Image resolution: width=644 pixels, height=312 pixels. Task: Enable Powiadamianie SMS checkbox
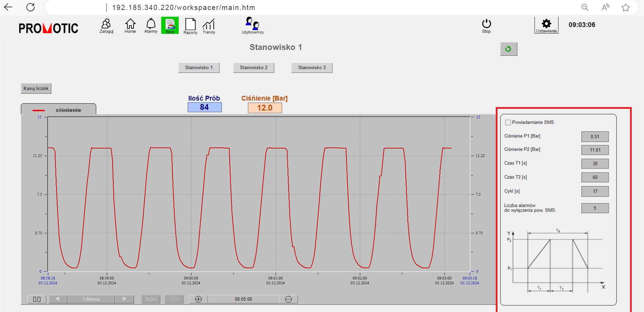click(x=508, y=122)
